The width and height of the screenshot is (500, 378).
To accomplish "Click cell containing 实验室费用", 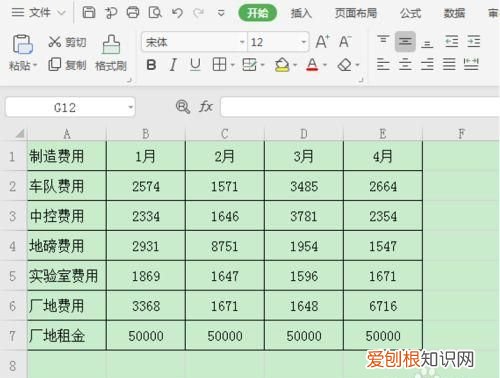I will pos(67,276).
